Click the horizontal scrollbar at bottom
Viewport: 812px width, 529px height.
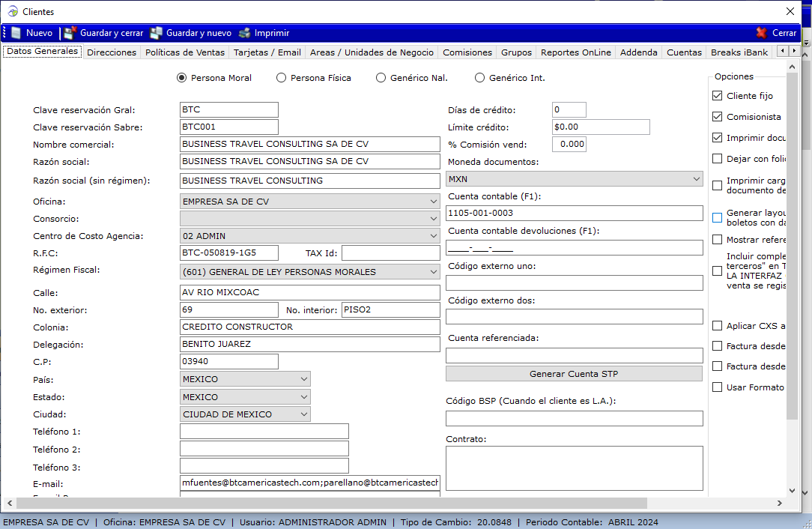point(322,503)
